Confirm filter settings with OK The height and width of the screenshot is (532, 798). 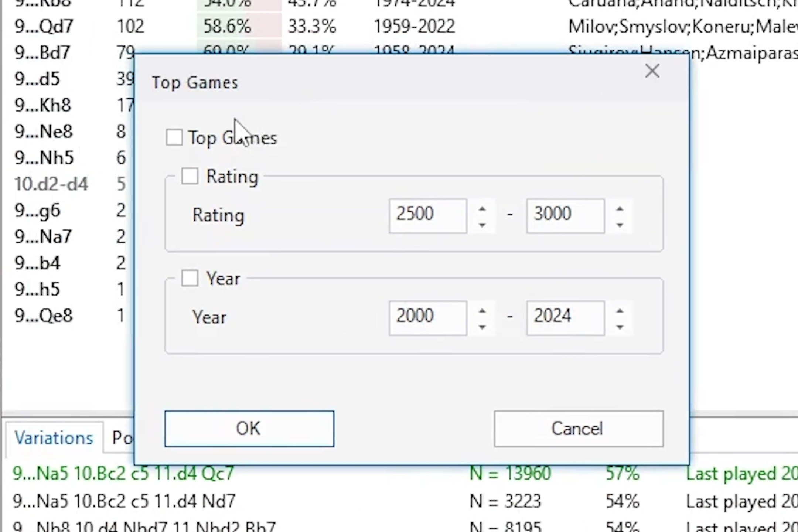pyautogui.click(x=249, y=429)
